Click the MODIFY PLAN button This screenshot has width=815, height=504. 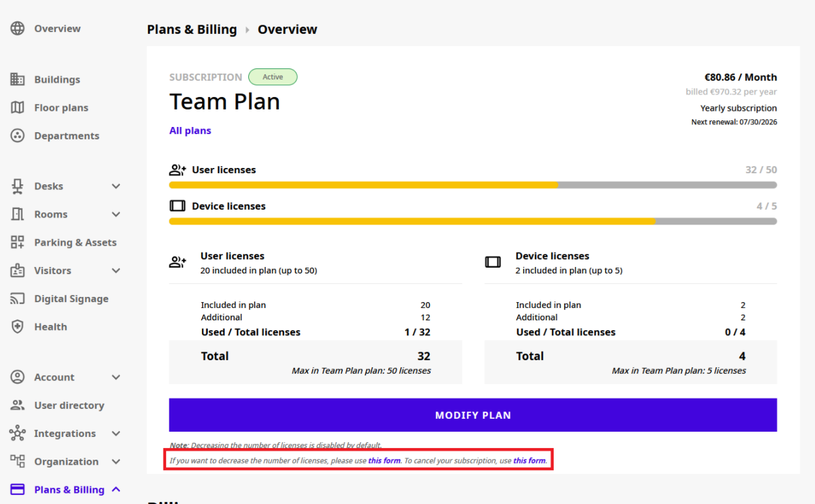pos(473,415)
